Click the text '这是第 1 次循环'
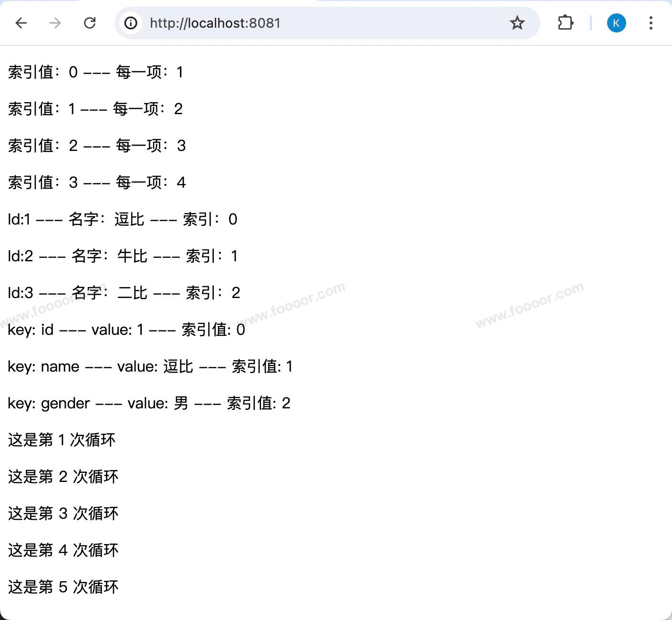 [62, 440]
